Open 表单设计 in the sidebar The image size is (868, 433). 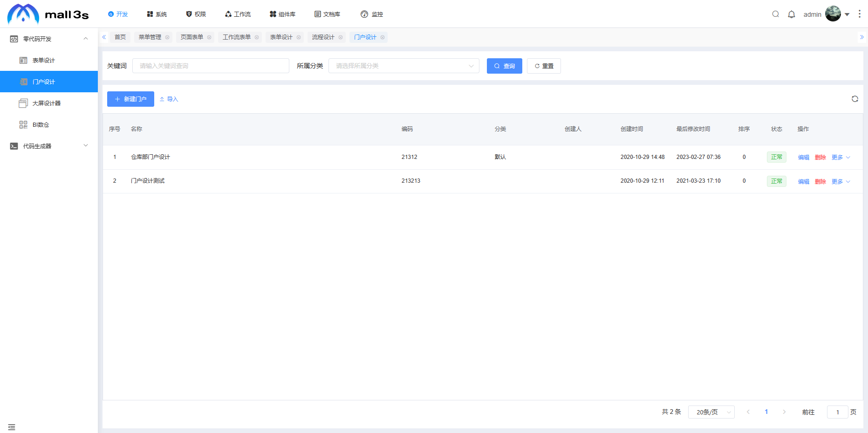click(x=49, y=60)
